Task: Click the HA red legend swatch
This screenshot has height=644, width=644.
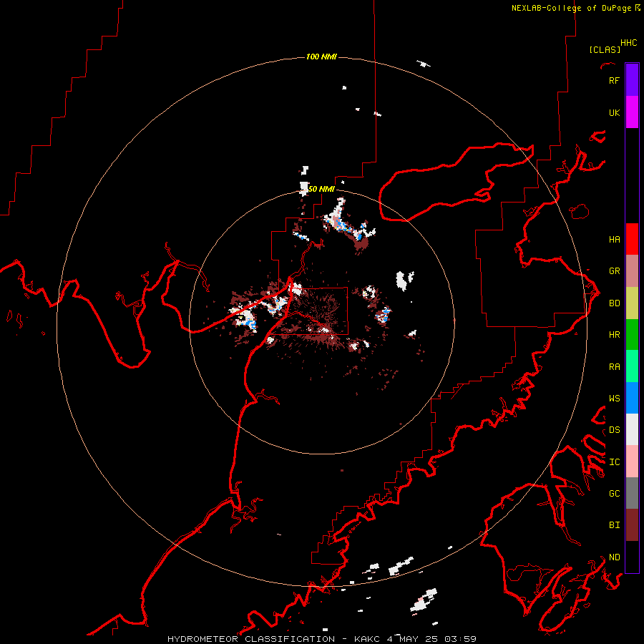Action: [x=632, y=239]
